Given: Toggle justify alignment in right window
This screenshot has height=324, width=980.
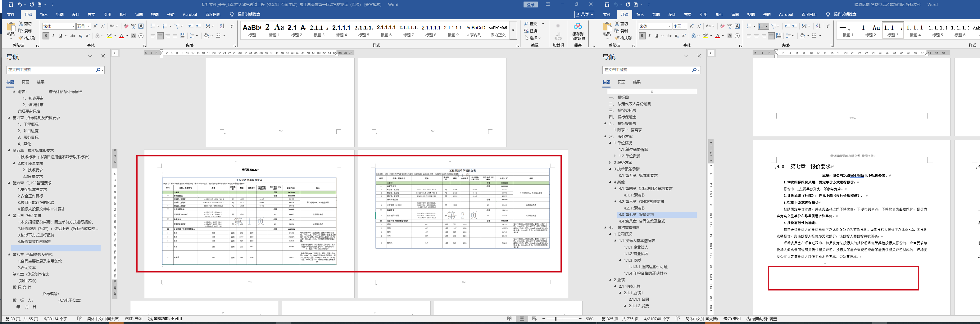Looking at the screenshot, I should coord(771,36).
